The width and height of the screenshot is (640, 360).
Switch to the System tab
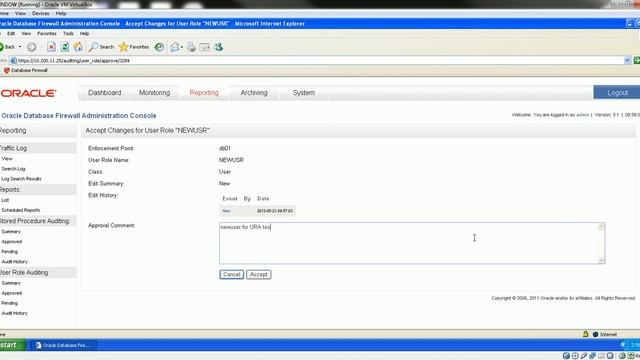point(304,93)
